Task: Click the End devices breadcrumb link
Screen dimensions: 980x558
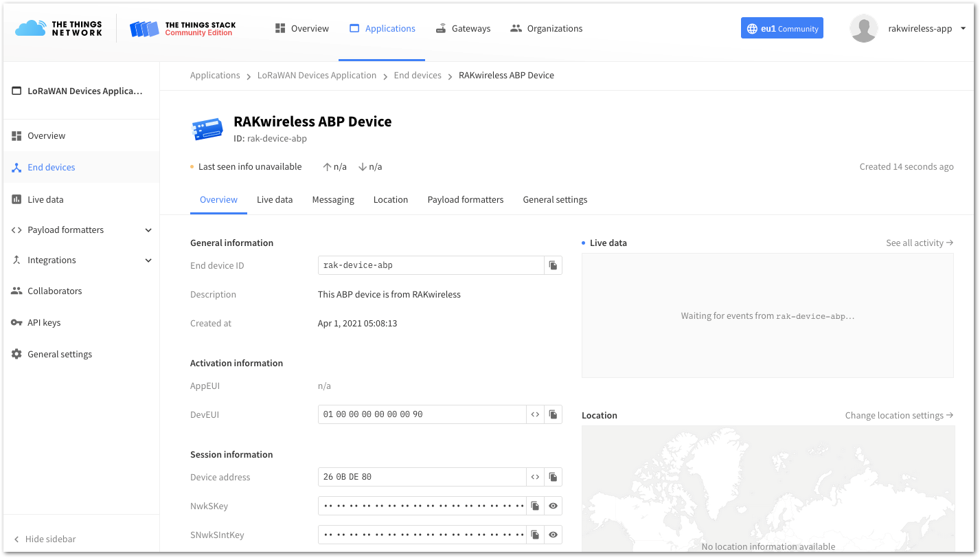Action: pyautogui.click(x=418, y=75)
